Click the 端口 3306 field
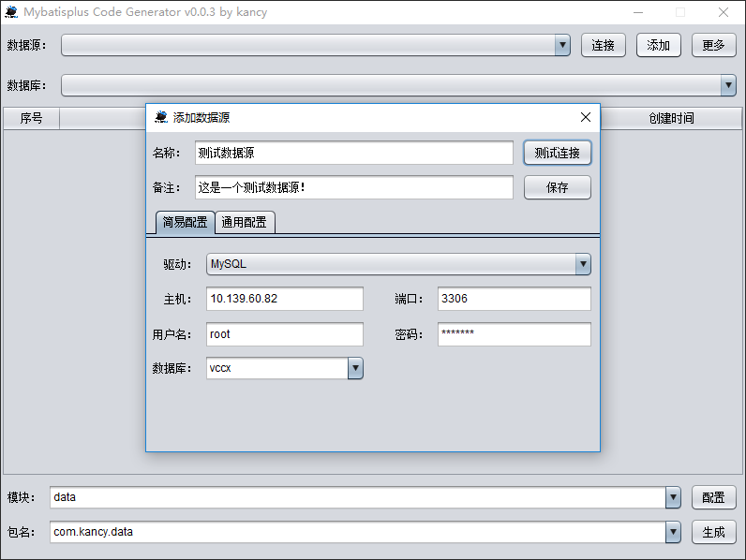 pos(514,299)
